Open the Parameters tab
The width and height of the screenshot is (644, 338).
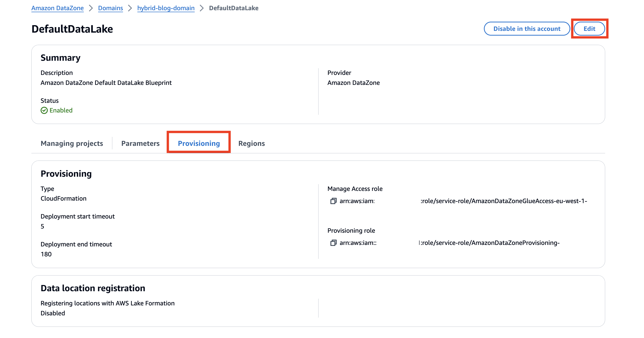click(140, 143)
